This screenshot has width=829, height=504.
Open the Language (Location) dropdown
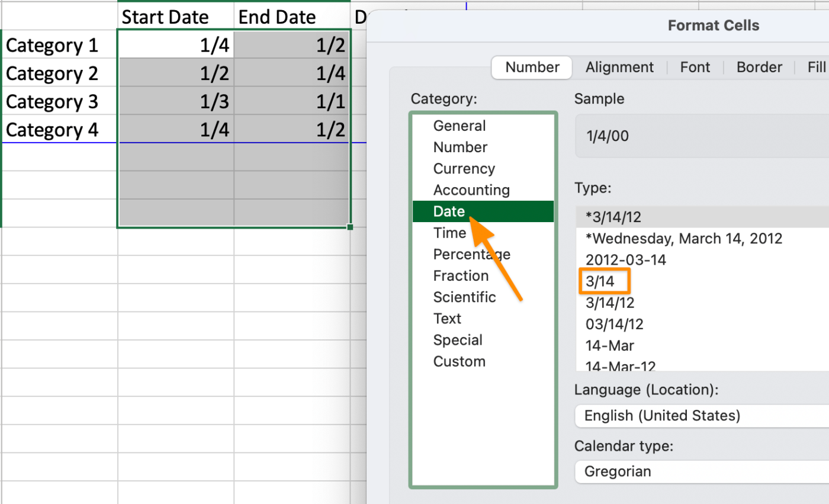tap(702, 416)
